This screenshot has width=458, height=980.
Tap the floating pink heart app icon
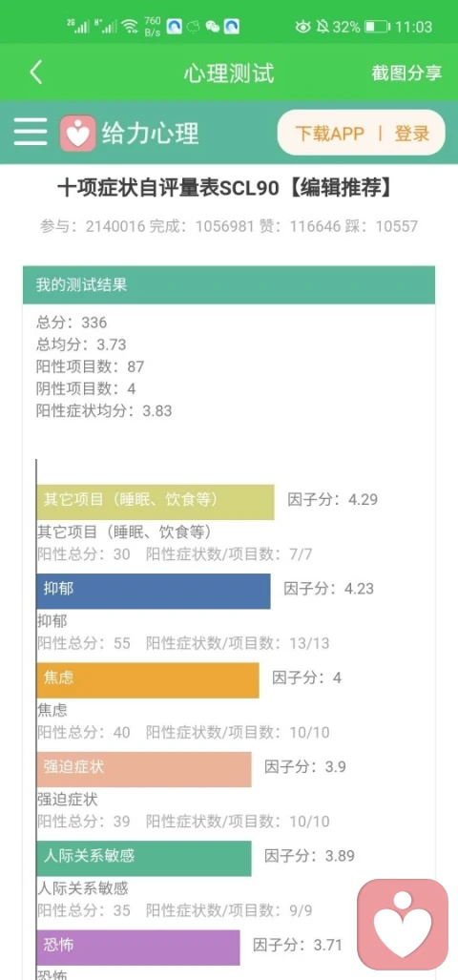403,923
